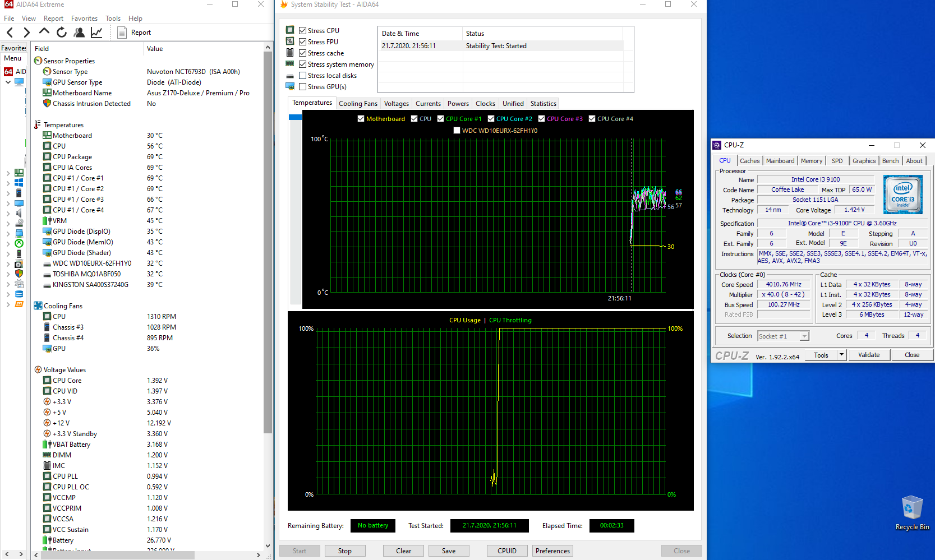The image size is (935, 560).
Task: Expand the Operating System tree node
Action: [x=8, y=183]
